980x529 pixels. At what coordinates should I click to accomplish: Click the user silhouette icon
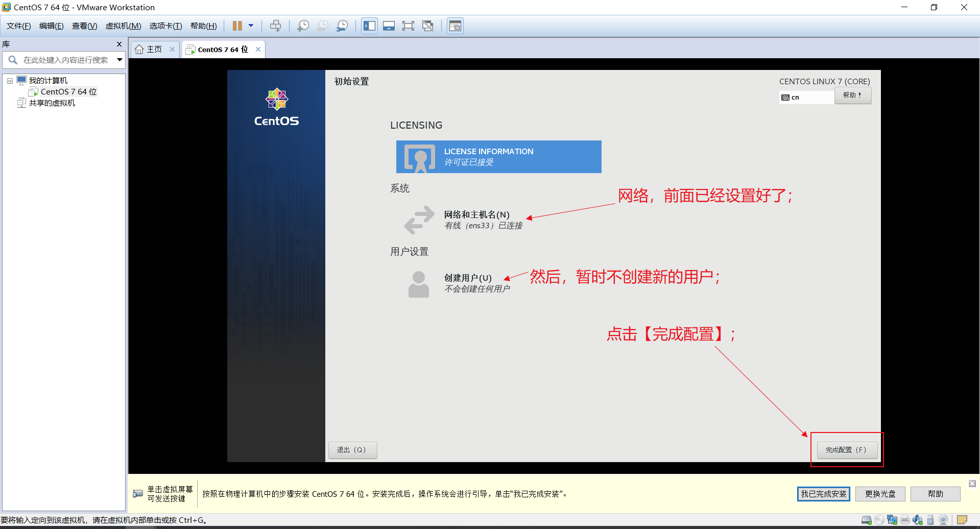pyautogui.click(x=419, y=284)
